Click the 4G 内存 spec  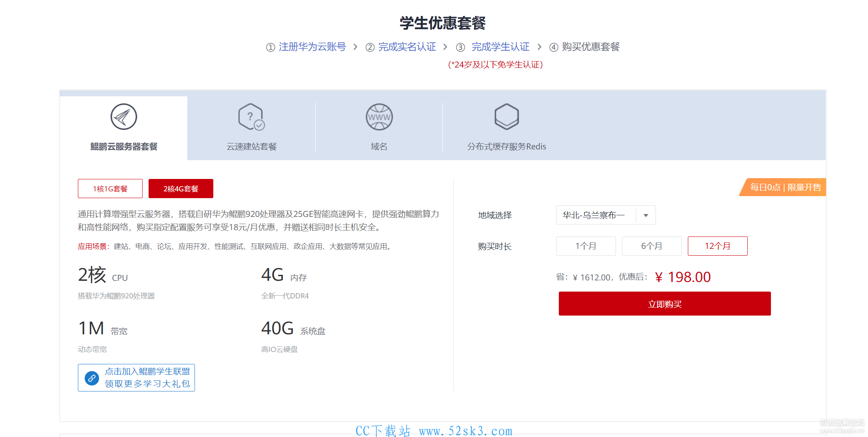pos(284,275)
